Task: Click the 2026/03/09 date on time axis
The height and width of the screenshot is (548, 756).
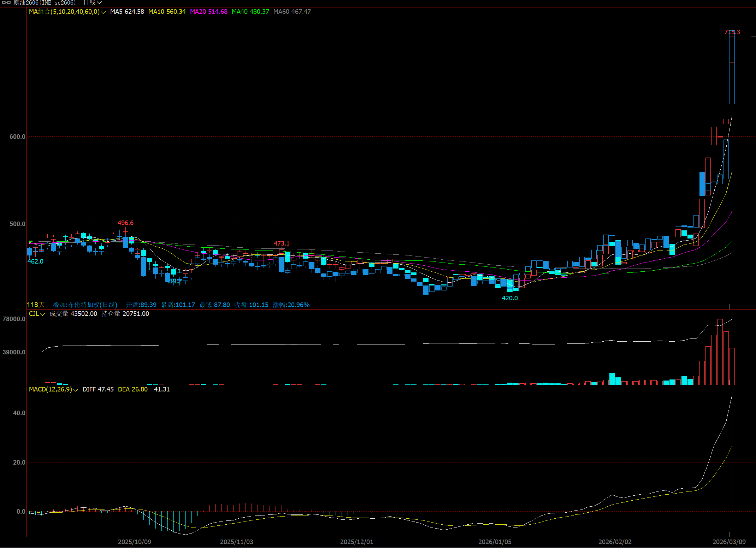Action: (x=728, y=542)
